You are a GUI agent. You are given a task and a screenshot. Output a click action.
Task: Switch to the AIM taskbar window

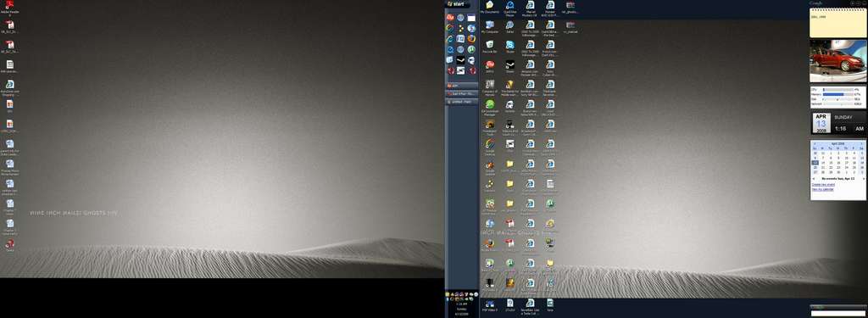462,86
